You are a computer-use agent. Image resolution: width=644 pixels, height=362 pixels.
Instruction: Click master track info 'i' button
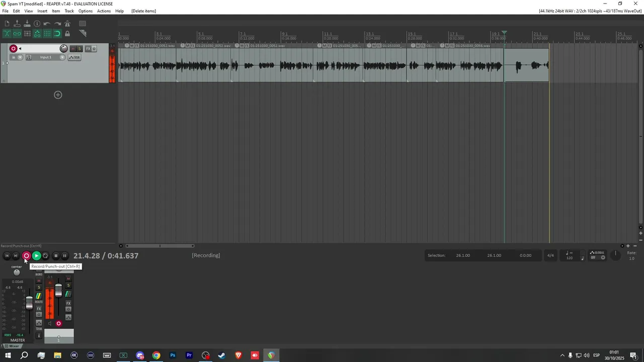[x=39, y=335]
